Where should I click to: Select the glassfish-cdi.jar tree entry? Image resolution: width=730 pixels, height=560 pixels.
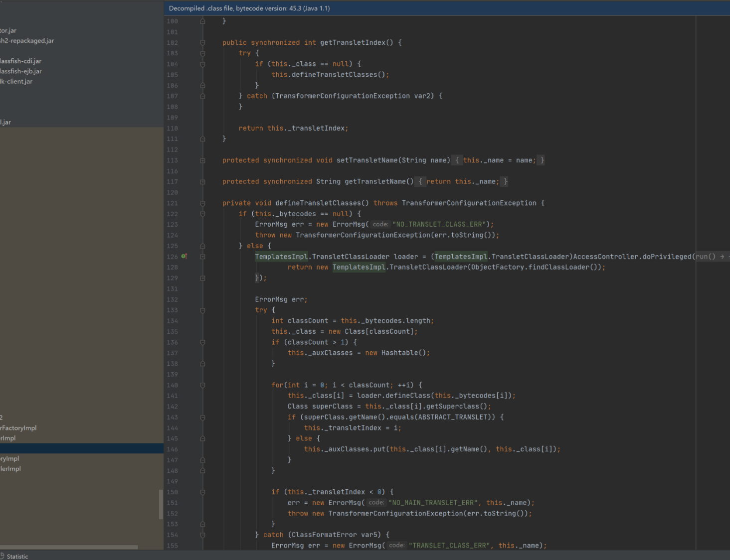(x=21, y=61)
